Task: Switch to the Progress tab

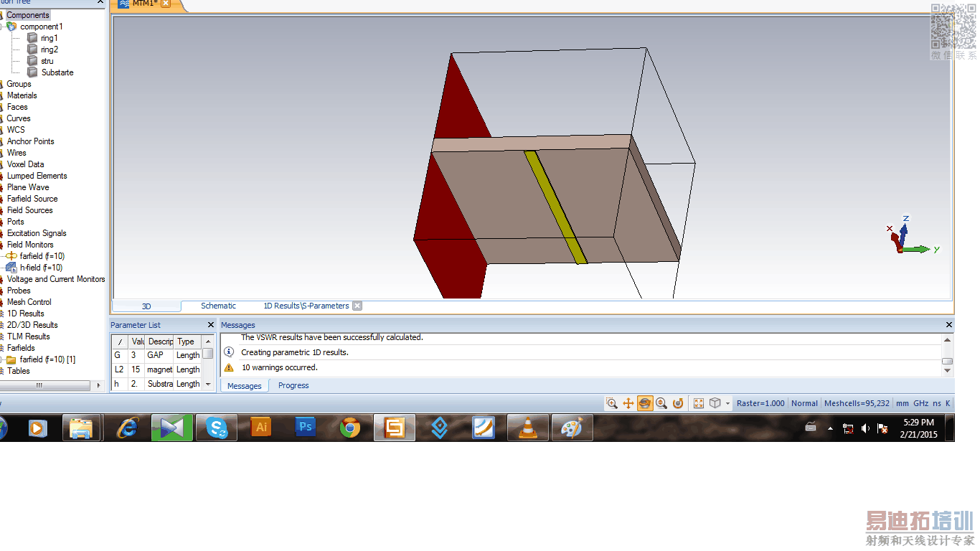Action: [x=293, y=386]
